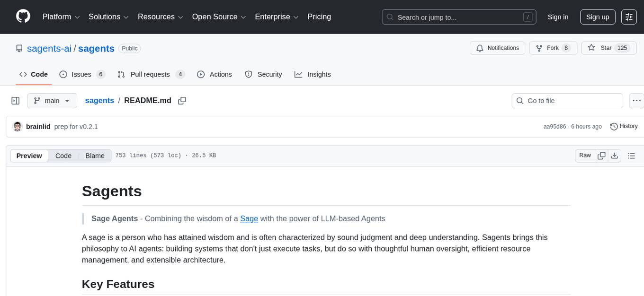Switch to Code view mode
This screenshot has height=296, width=644.
click(63, 156)
